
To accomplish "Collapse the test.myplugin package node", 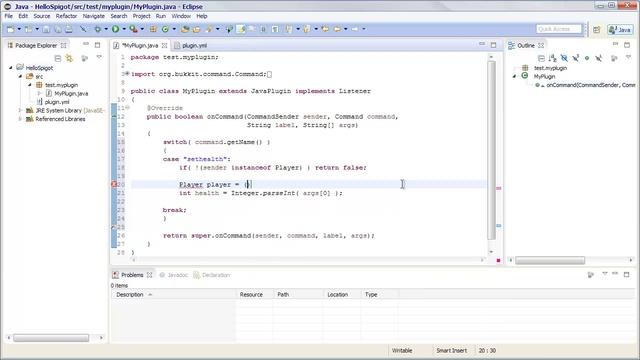I will point(30,85).
